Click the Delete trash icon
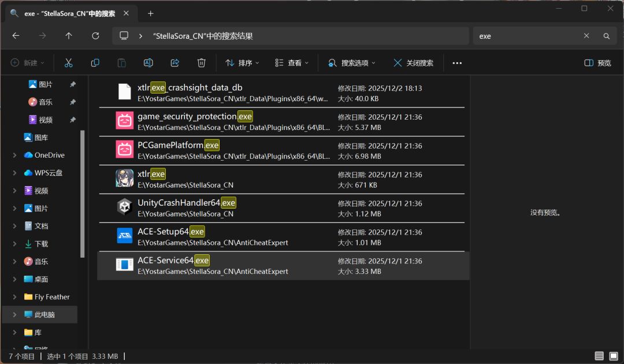Screen dimensions: 624x364 [202, 63]
